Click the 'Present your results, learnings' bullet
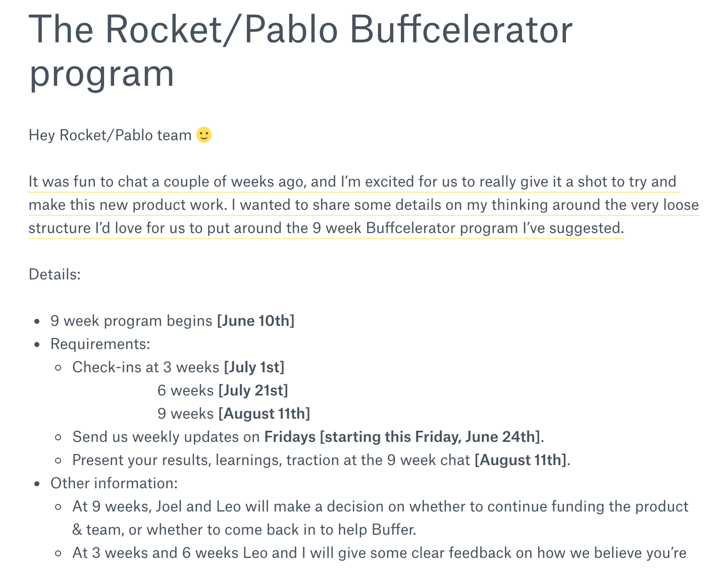Image resolution: width=728 pixels, height=568 pixels. click(321, 460)
